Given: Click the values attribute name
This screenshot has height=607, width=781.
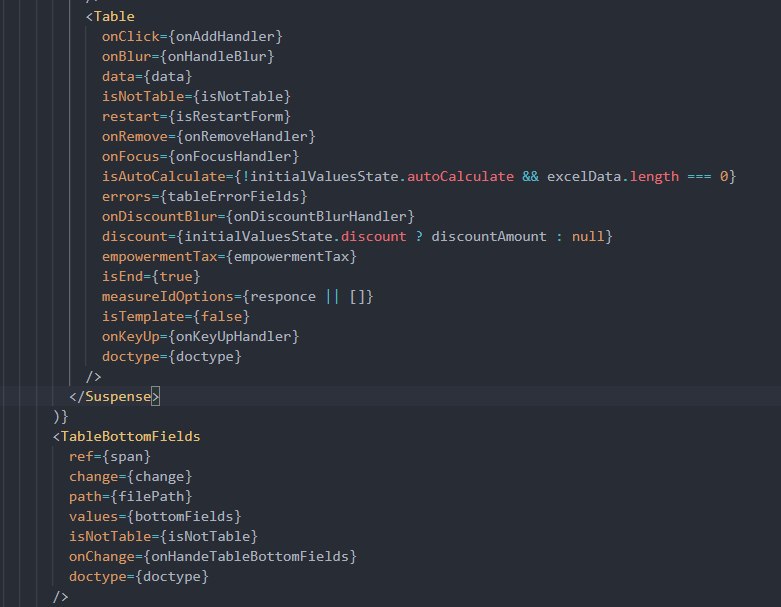Looking at the screenshot, I should (x=94, y=516).
